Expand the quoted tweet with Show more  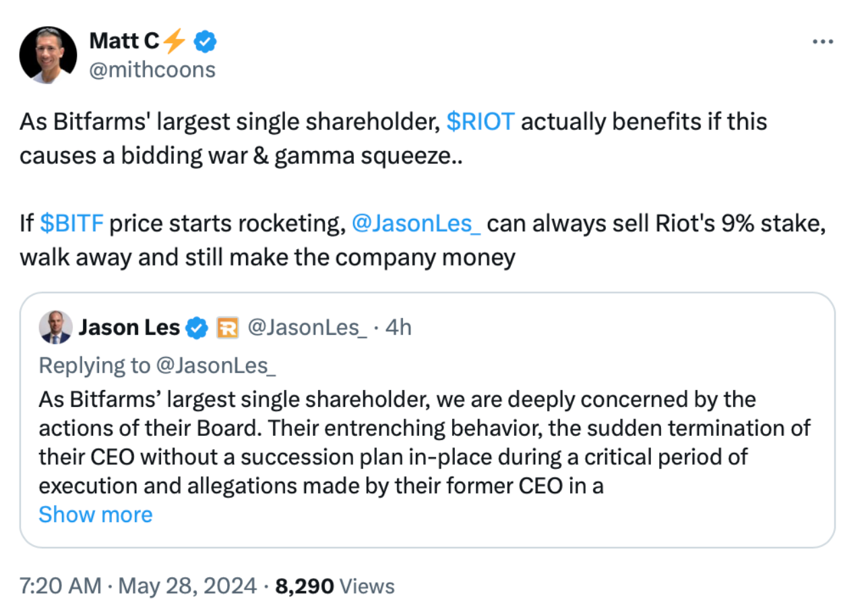96,515
